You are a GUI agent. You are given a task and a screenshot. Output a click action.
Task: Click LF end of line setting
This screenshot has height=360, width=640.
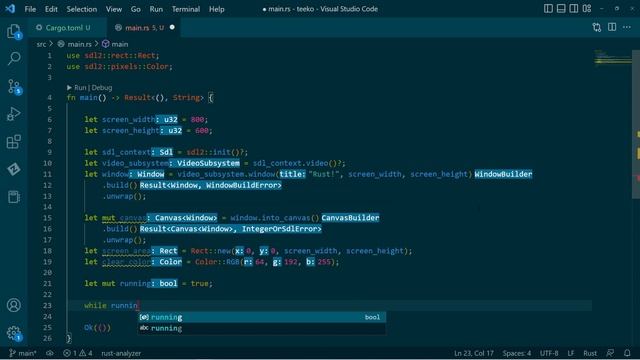(571, 353)
